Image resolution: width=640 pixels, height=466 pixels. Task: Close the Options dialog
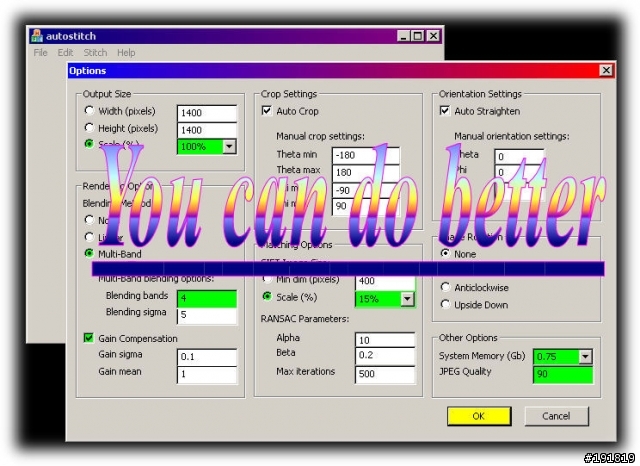click(606, 71)
